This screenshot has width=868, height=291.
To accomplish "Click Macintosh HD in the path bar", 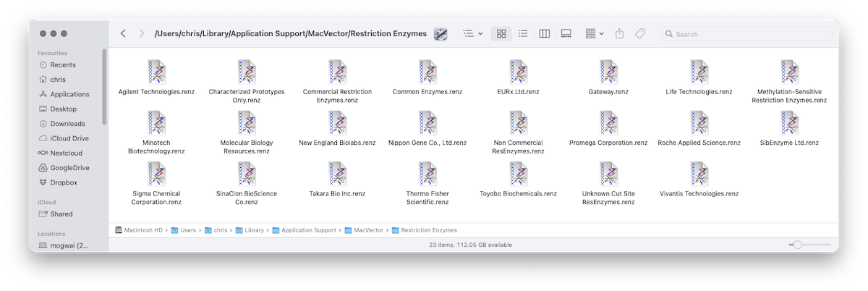I will point(139,230).
